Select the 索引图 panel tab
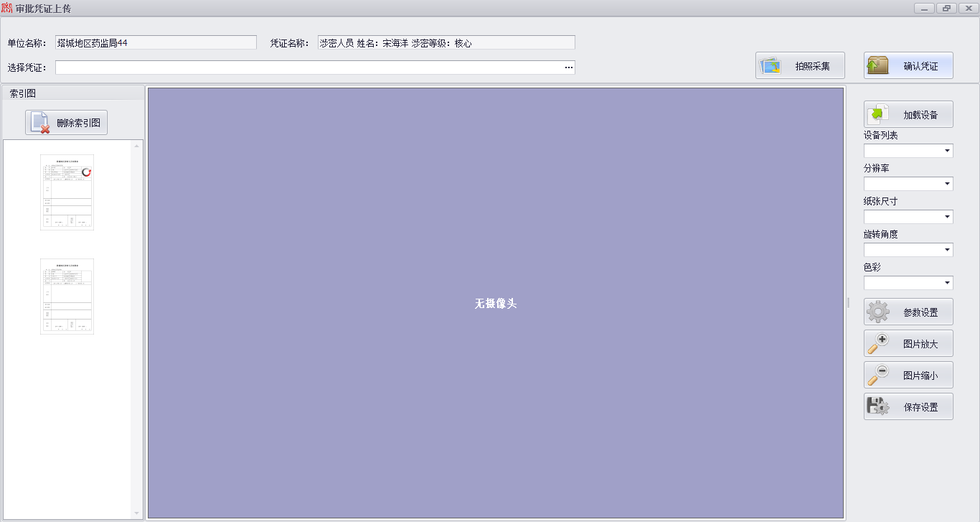980x522 pixels. 23,93
